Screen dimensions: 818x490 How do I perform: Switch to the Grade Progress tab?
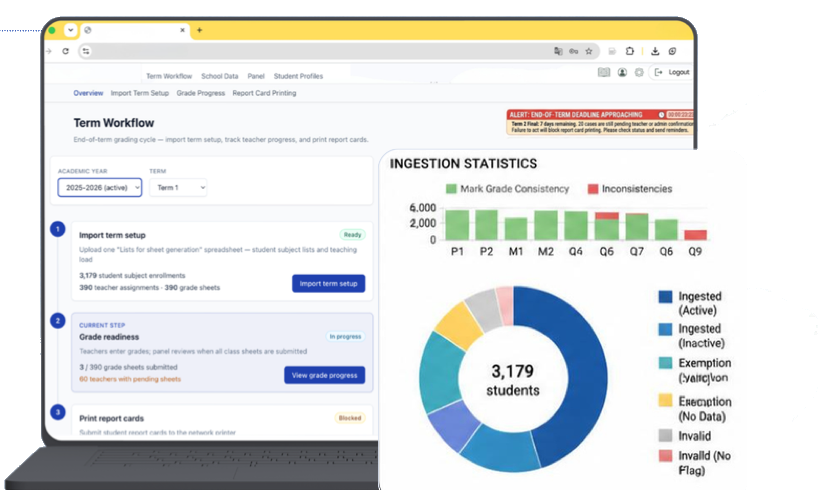(201, 93)
